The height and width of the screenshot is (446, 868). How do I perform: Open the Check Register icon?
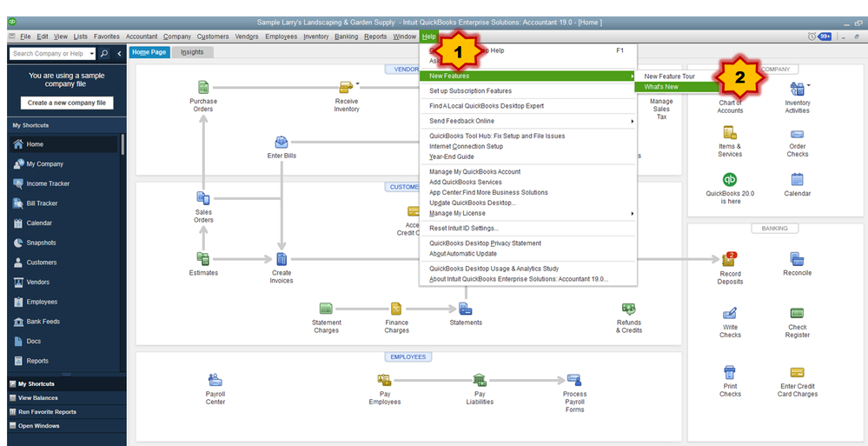pyautogui.click(x=797, y=313)
